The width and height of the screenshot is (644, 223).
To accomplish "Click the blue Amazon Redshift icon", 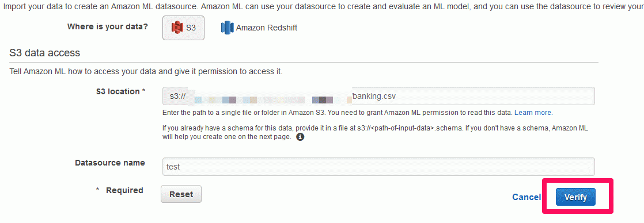I will point(227,28).
